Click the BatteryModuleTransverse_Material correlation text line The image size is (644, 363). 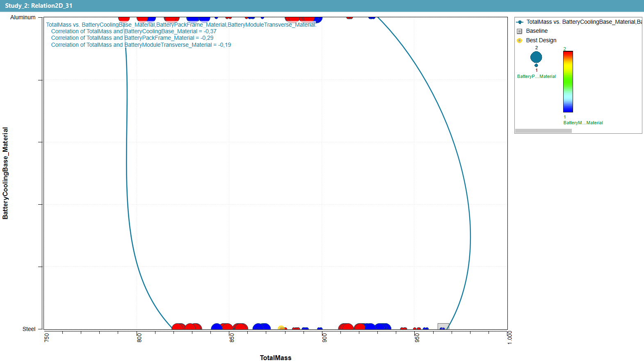click(141, 45)
